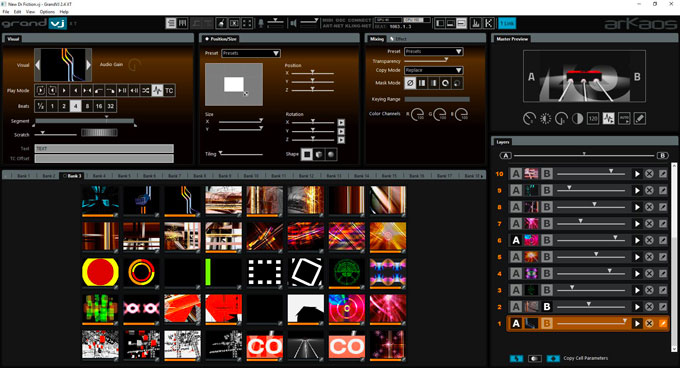Open the File menu
Image resolution: width=680 pixels, height=368 pixels.
point(6,12)
